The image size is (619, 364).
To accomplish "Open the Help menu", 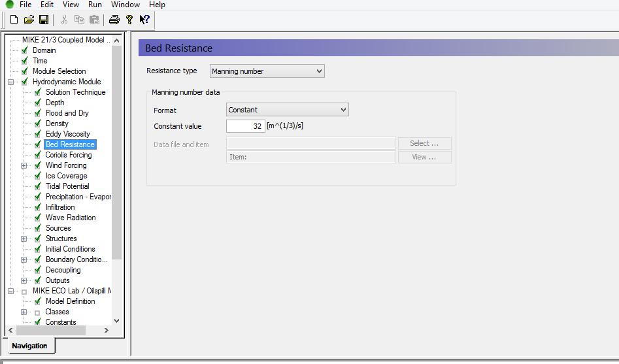I will (x=157, y=5).
